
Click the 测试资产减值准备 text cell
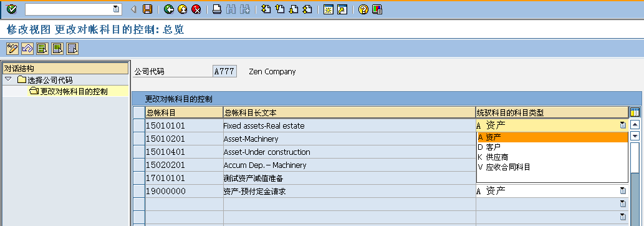click(x=350, y=179)
